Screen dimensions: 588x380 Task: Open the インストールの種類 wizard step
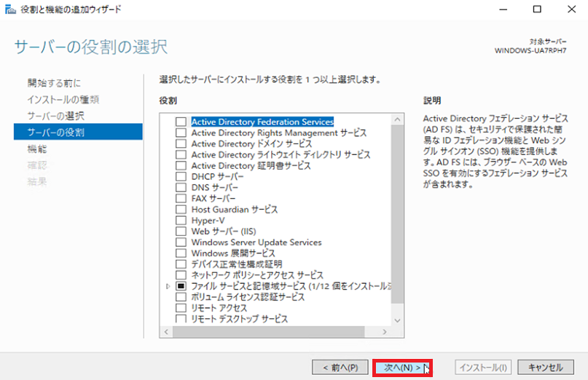click(63, 99)
